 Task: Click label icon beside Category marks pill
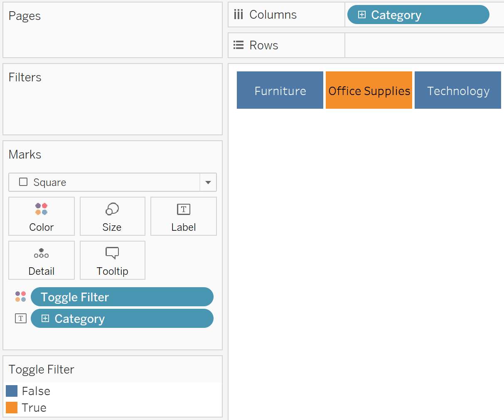coord(21,318)
